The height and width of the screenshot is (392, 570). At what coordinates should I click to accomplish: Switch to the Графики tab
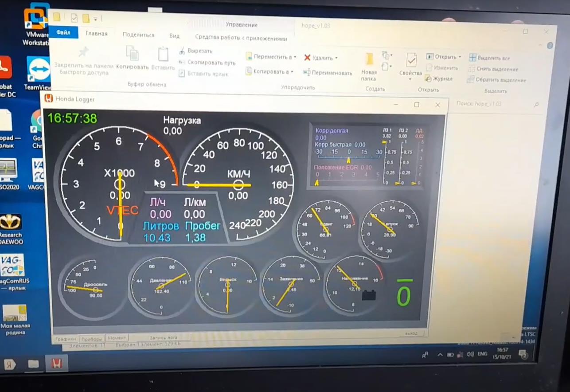(x=66, y=339)
